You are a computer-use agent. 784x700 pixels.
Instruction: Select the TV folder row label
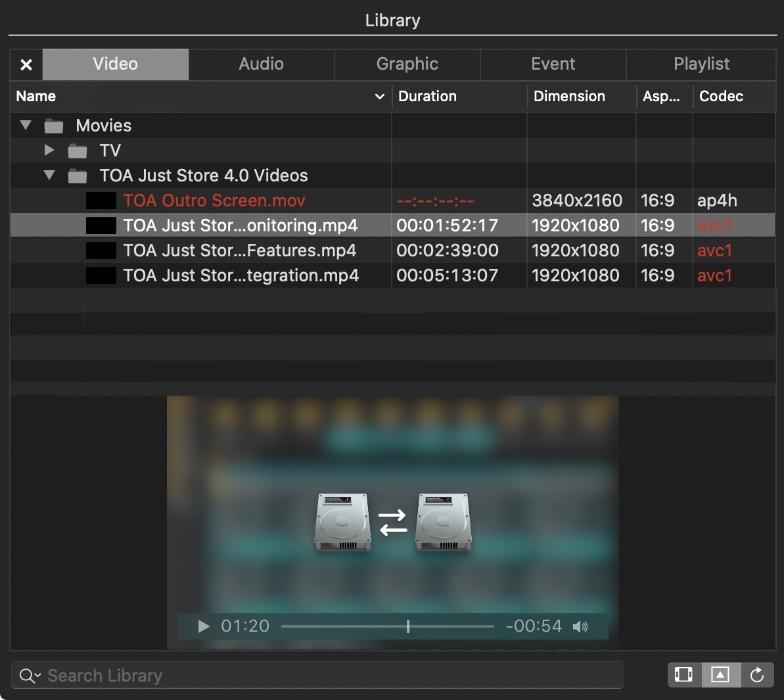click(x=110, y=151)
